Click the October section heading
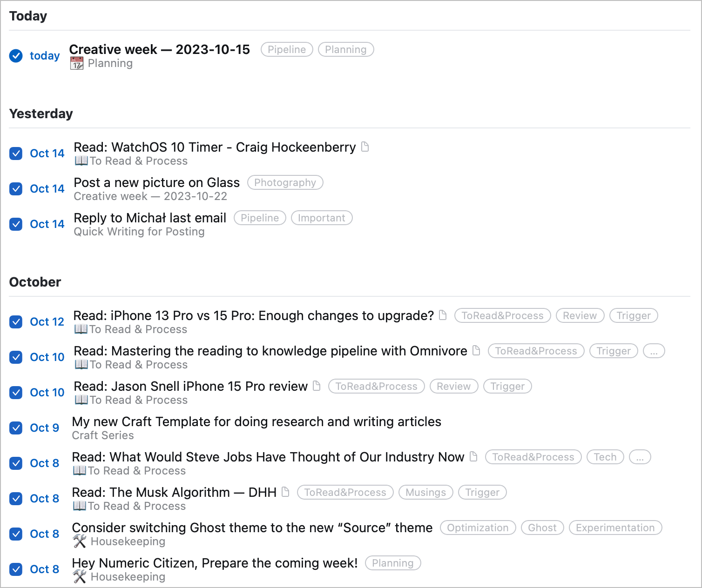This screenshot has height=588, width=702. pos(35,282)
